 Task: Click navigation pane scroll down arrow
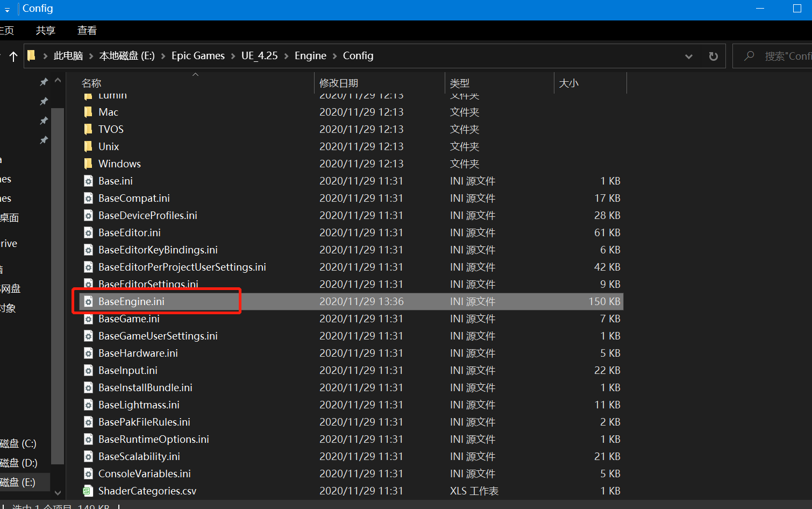click(58, 492)
